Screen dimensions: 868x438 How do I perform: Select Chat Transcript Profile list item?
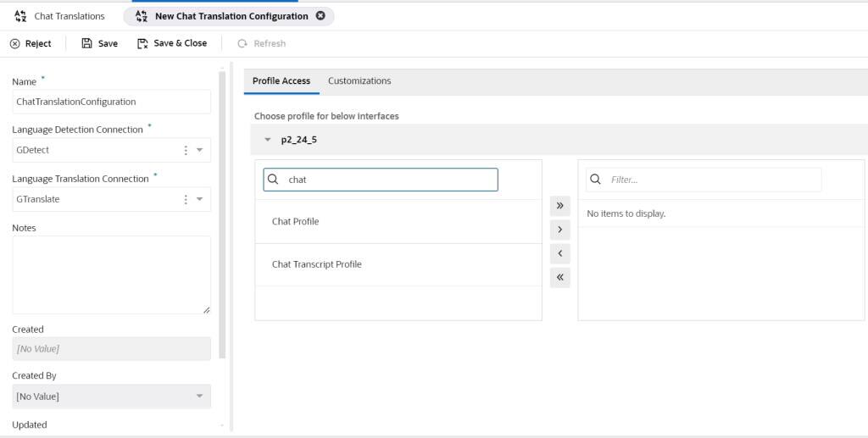[316, 264]
